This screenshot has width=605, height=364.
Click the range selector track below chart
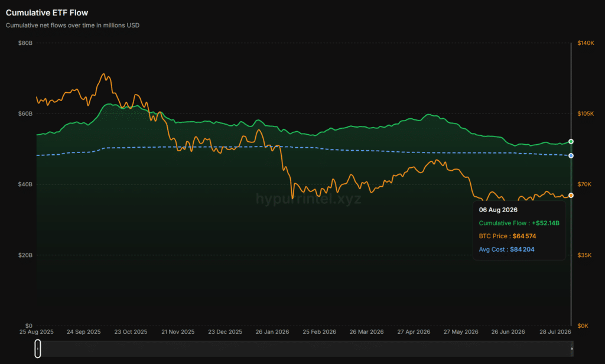pos(305,349)
